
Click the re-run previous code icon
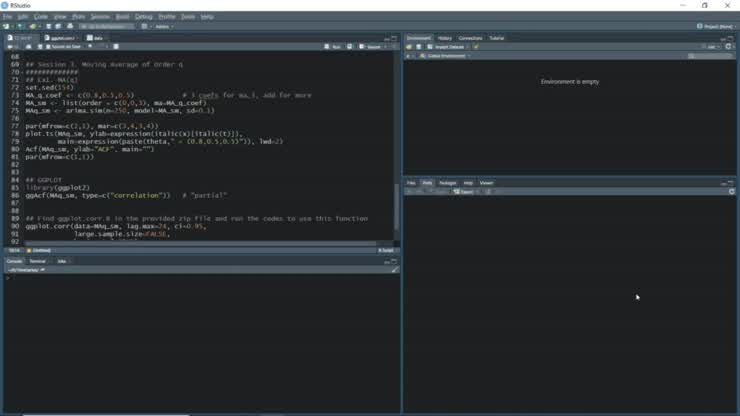(x=350, y=47)
